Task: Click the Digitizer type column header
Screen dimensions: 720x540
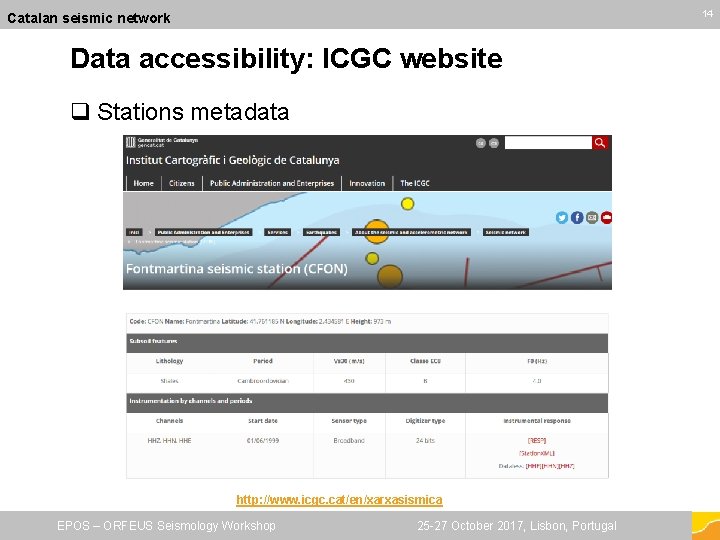Action: [x=425, y=421]
